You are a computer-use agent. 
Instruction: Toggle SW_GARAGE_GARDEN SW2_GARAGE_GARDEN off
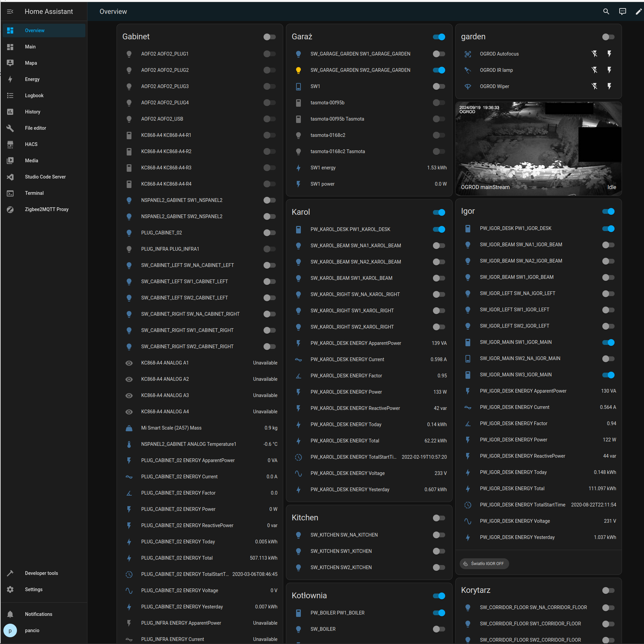coord(439,70)
